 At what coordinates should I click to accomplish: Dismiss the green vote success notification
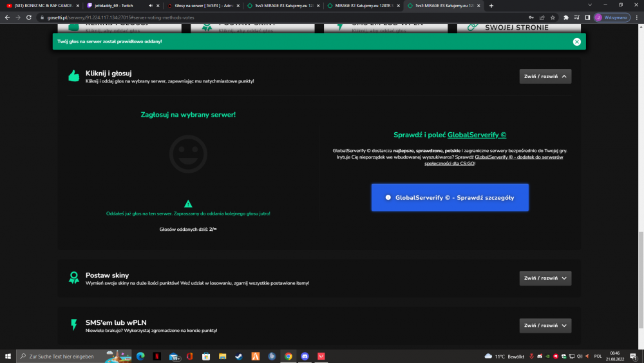tap(576, 41)
